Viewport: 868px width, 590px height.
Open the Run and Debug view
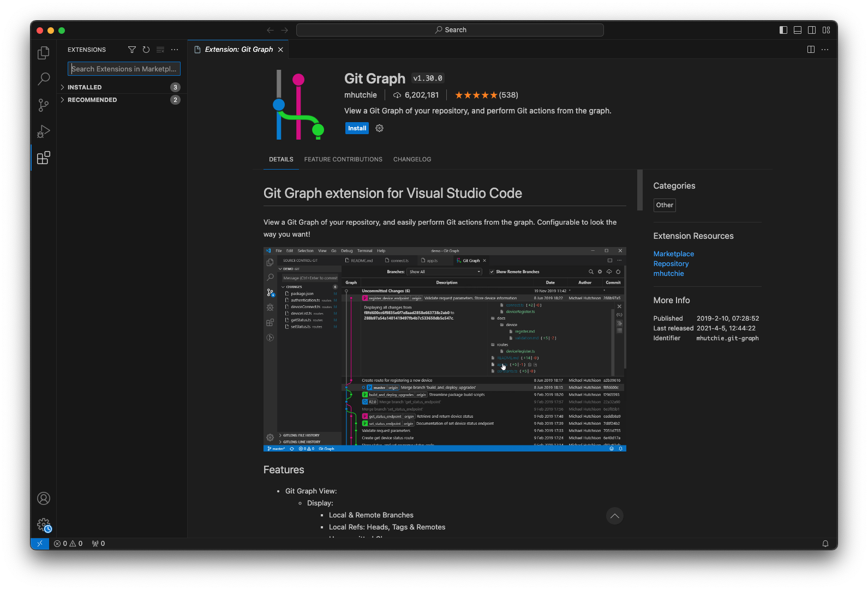click(x=44, y=131)
